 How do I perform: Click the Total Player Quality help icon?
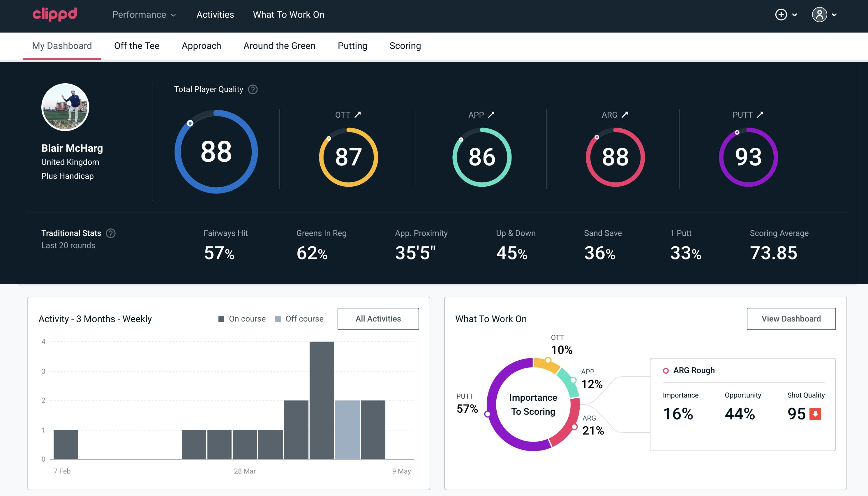point(252,89)
